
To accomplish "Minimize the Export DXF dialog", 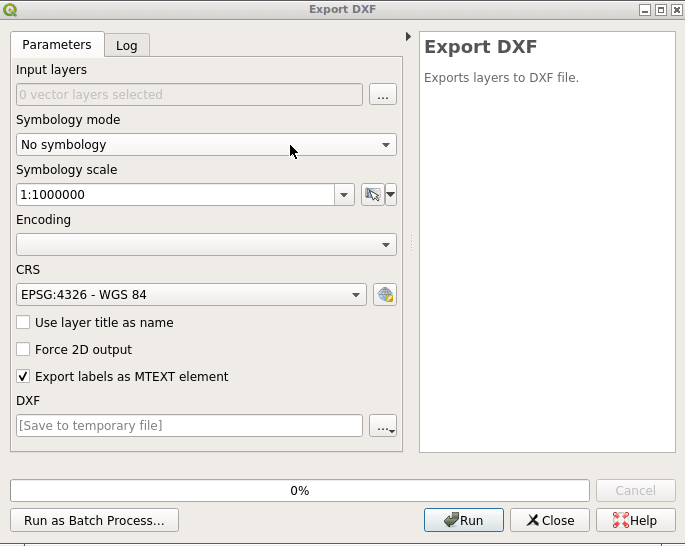I will 643,9.
